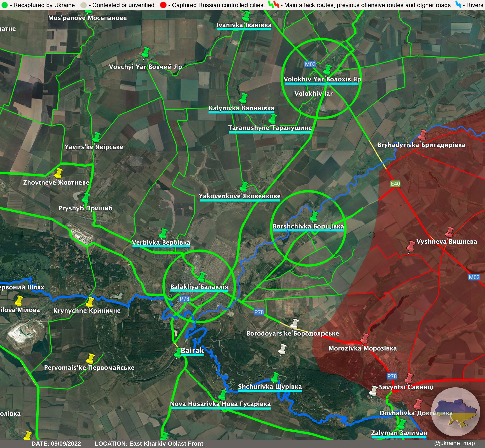Screen dimensions: 485x448
Task: Click the green pin at Balakliya
Action: (x=202, y=277)
